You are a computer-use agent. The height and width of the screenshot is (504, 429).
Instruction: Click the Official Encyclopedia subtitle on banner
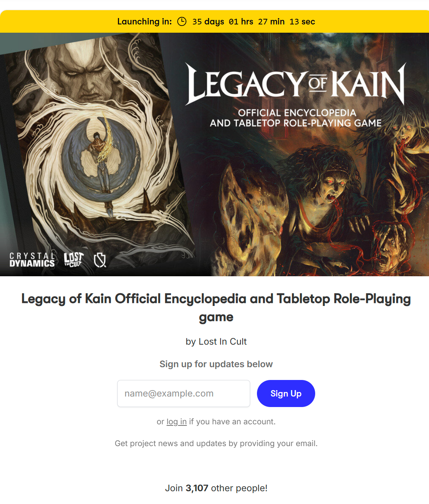tap(296, 118)
